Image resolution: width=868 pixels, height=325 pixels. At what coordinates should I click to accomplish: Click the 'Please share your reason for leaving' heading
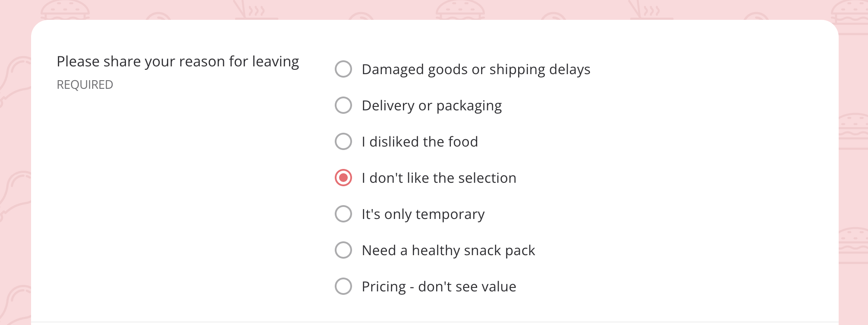178,62
